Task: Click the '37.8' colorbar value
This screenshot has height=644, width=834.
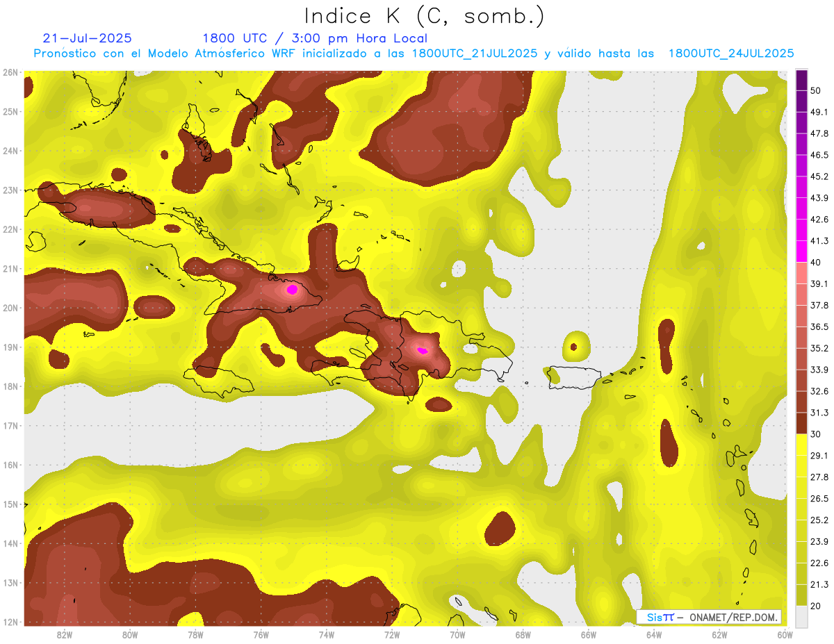Action: [x=819, y=305]
